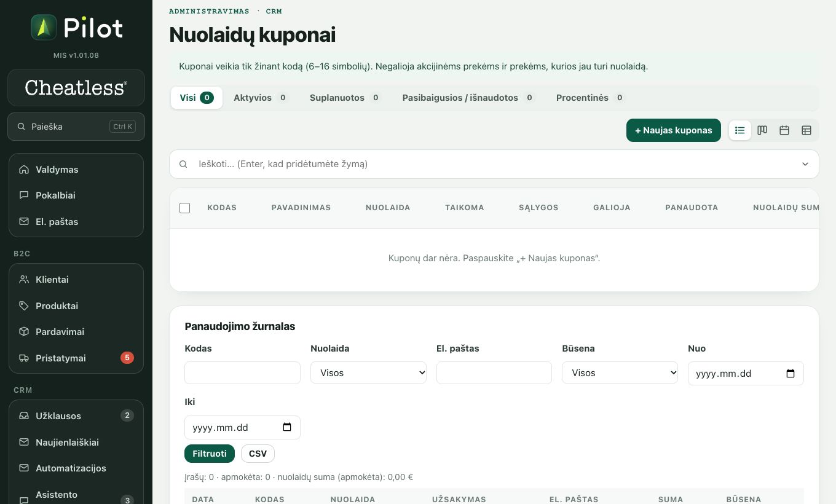Switch to table view icon

tap(806, 130)
